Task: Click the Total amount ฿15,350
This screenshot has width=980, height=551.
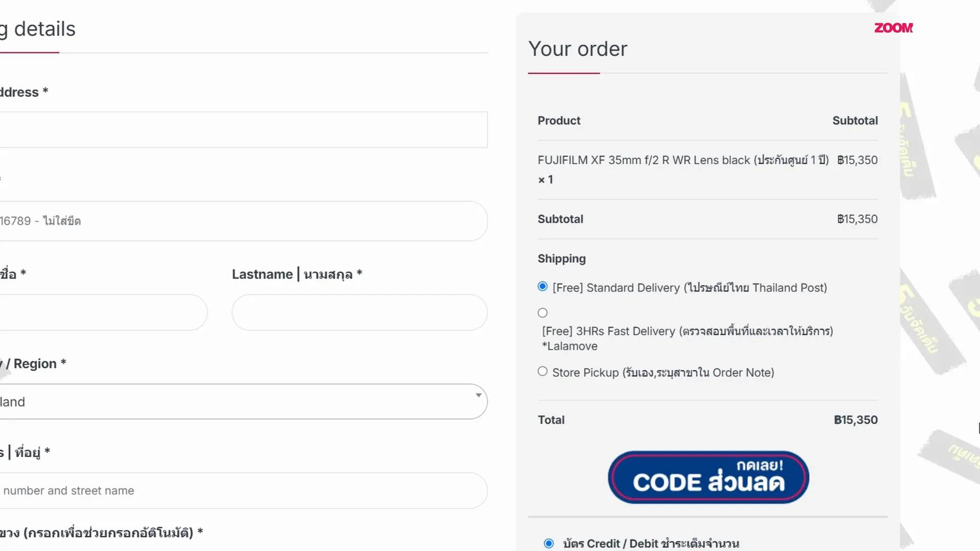Action: point(855,420)
